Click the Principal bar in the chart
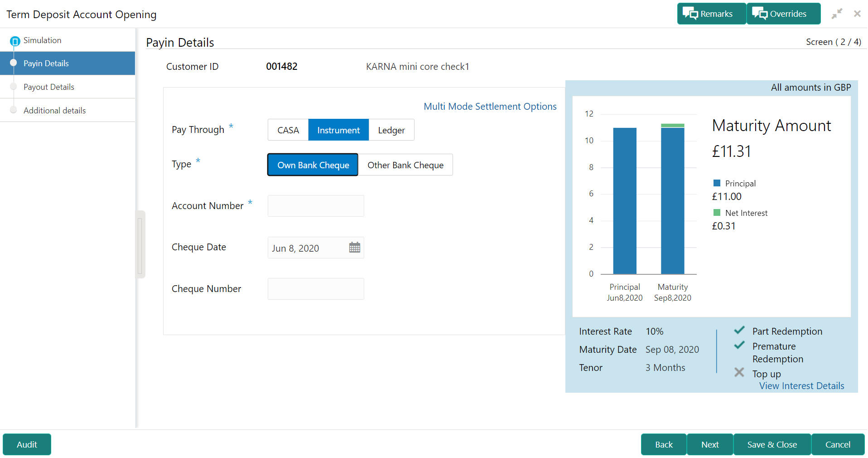 coord(625,201)
